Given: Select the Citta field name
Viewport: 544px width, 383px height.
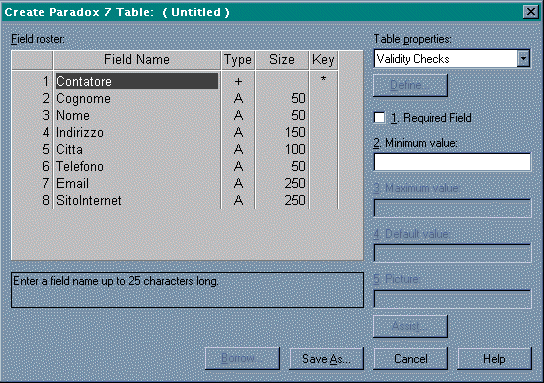Looking at the screenshot, I should (x=137, y=150).
